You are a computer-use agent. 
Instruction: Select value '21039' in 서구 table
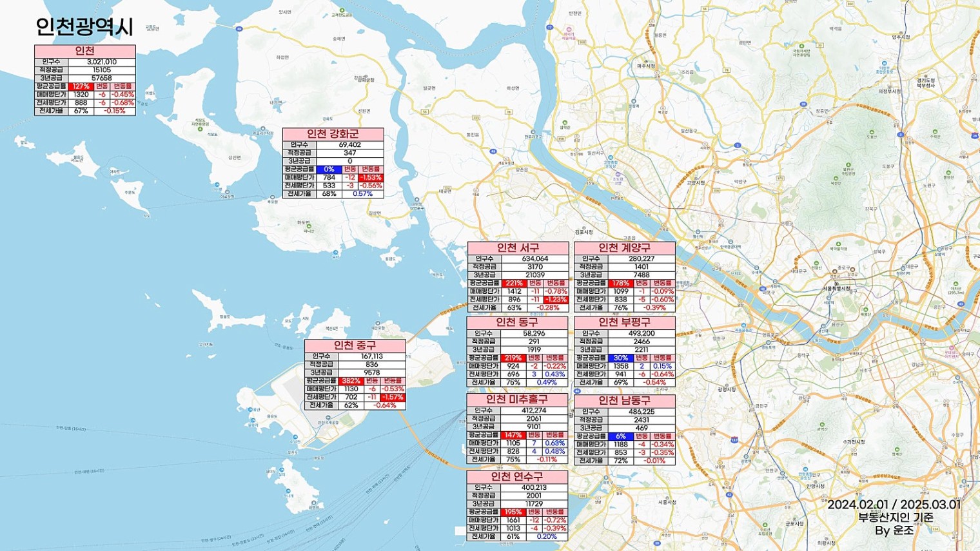pos(535,275)
